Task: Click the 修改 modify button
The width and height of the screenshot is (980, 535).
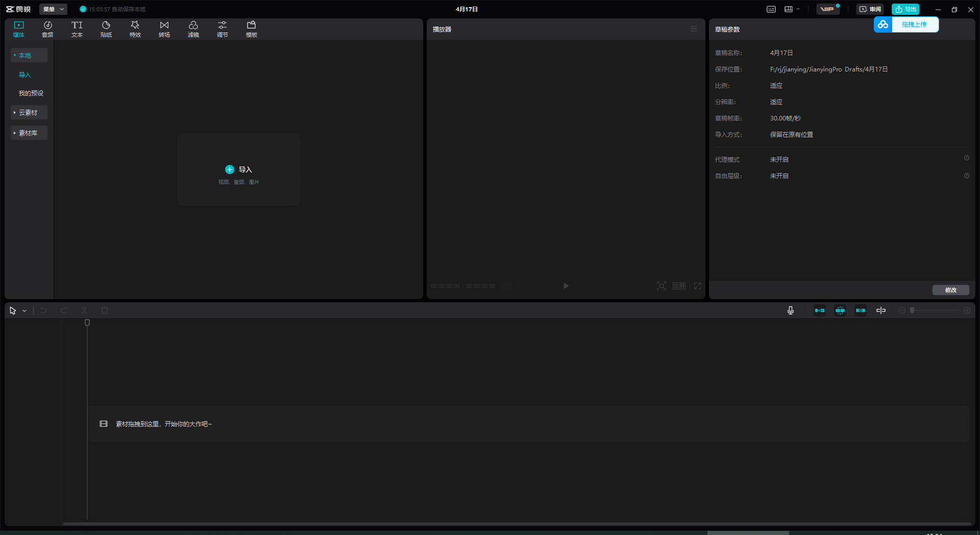Action: (951, 290)
